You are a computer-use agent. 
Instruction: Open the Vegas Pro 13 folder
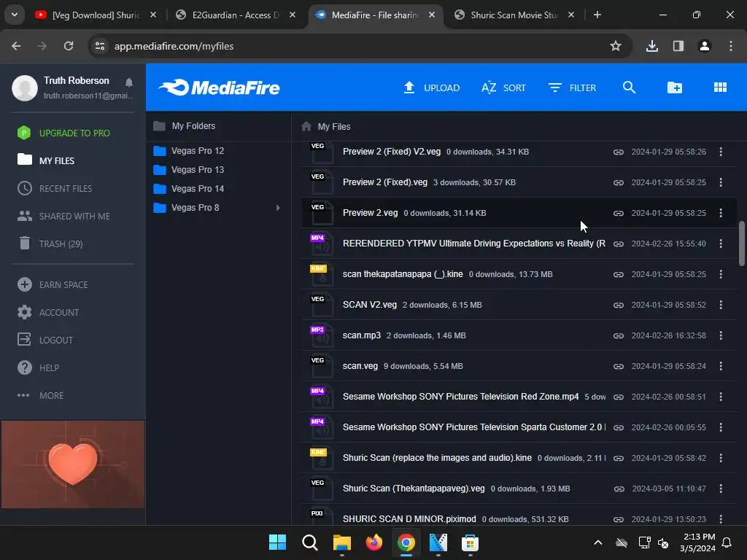coord(189,169)
